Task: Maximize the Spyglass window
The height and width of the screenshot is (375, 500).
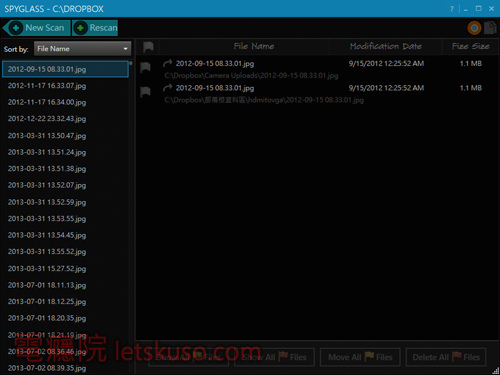Action: point(479,9)
